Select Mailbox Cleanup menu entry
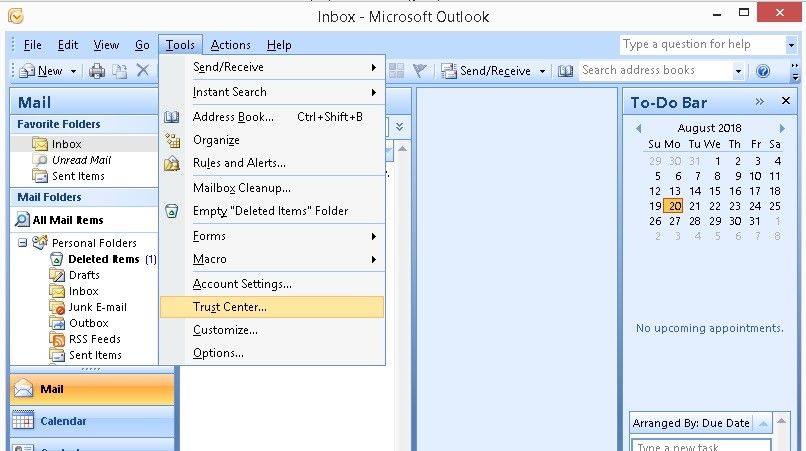This screenshot has height=451, width=806. (272, 188)
